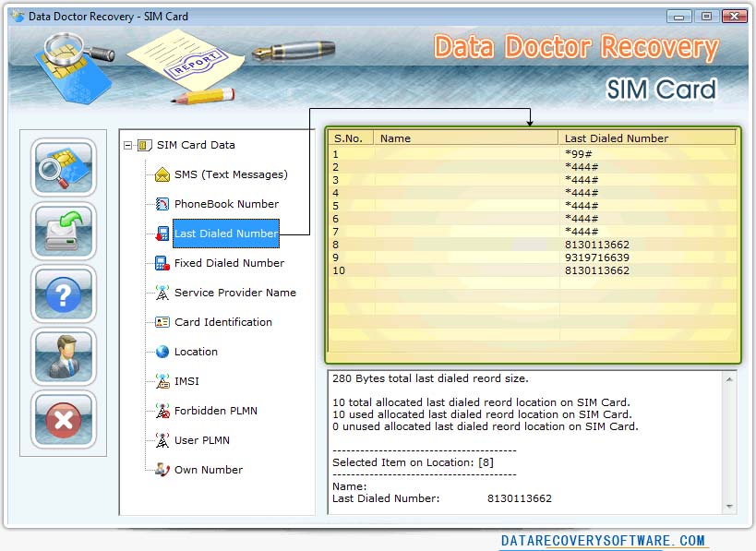The image size is (756, 551).
Task: Click the Own Number icon
Action: (162, 470)
